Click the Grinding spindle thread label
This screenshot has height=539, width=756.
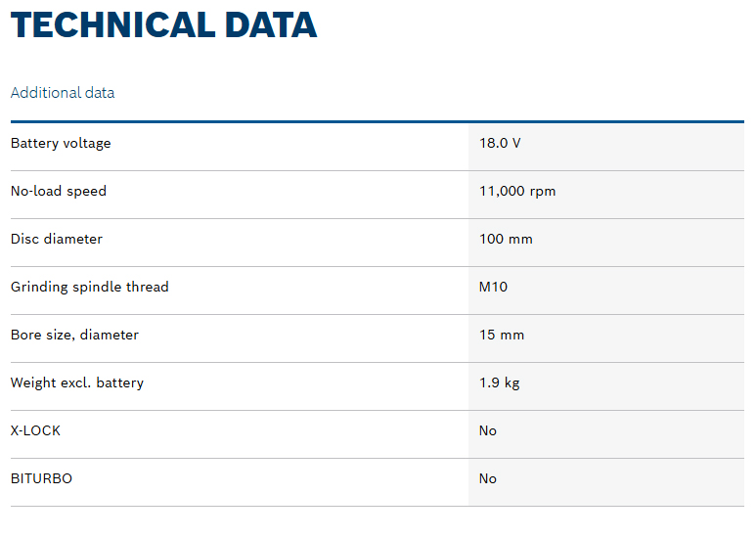tap(90, 288)
